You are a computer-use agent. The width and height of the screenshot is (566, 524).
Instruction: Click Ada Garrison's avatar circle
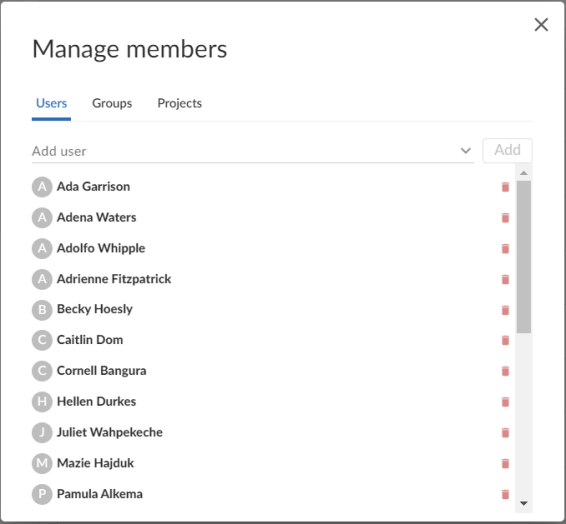[x=42, y=187]
